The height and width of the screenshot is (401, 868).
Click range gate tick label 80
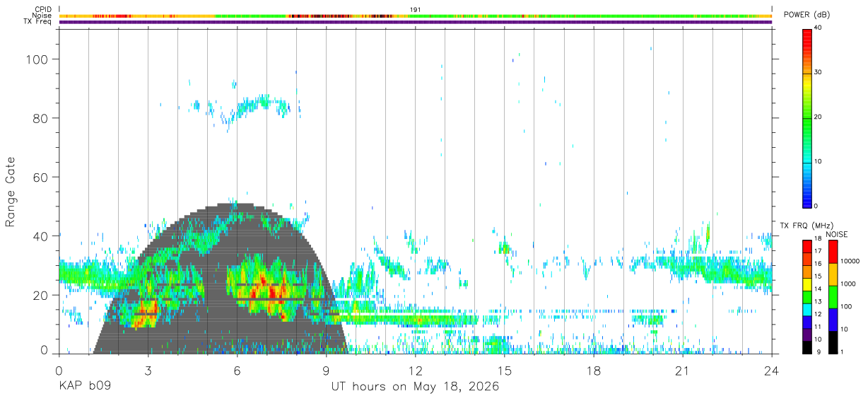tap(42, 118)
